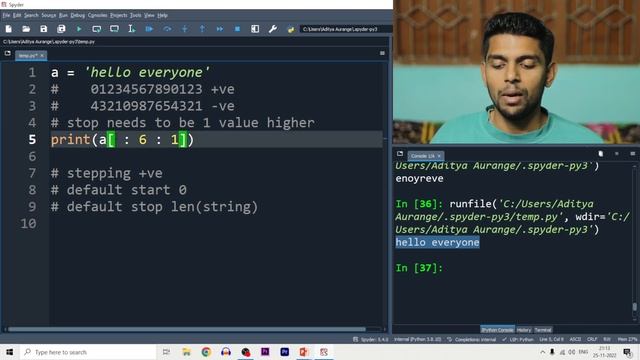Viewport: 640px width, 360px height.
Task: Open the Windows Start menu
Action: pos(9,352)
